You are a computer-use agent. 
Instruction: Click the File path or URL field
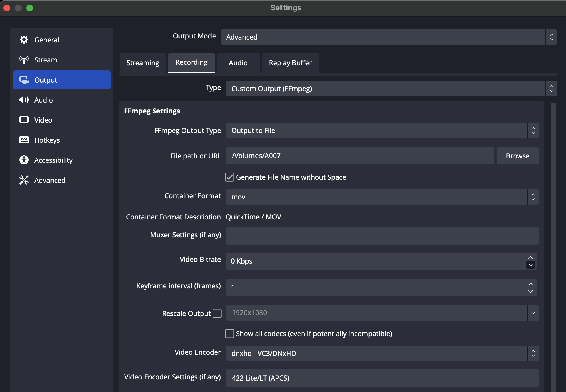[x=360, y=156]
